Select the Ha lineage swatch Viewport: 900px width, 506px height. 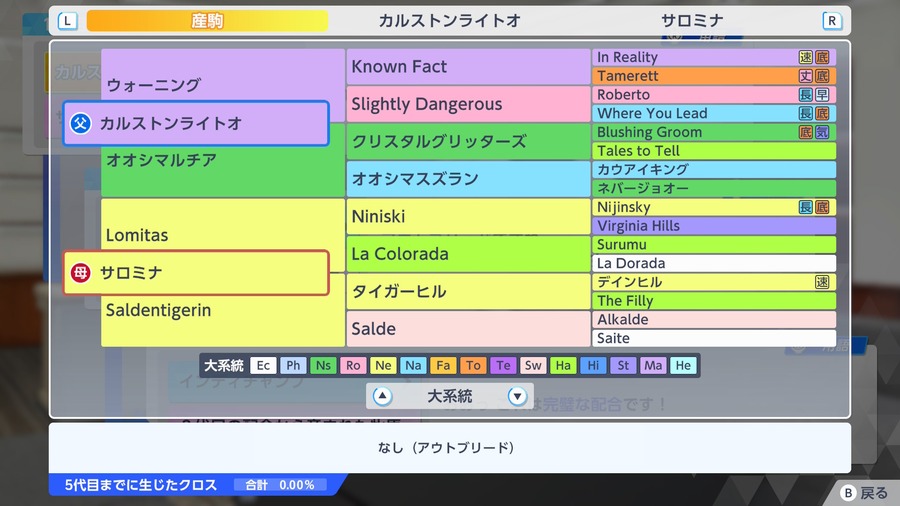pyautogui.click(x=563, y=365)
